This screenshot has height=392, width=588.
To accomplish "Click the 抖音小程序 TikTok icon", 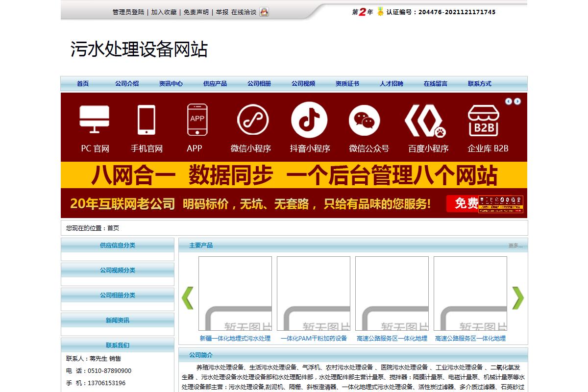I will click(x=309, y=120).
